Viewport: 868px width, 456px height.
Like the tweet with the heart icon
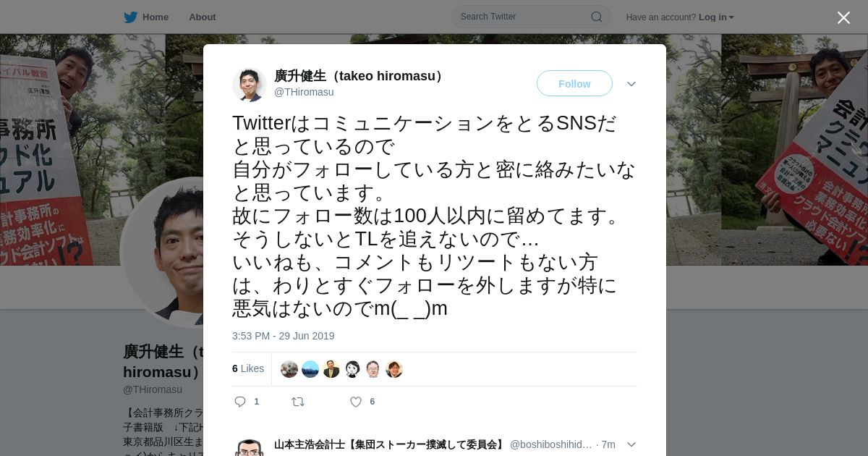tap(356, 402)
